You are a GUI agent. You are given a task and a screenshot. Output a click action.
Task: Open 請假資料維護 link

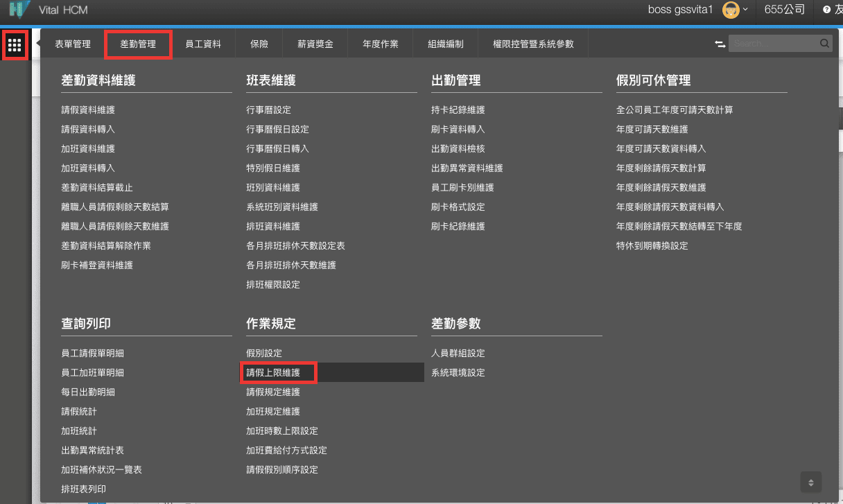point(88,110)
